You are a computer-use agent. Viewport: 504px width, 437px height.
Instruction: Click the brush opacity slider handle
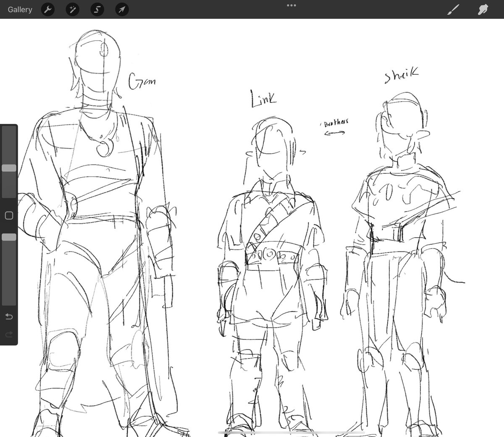pyautogui.click(x=9, y=237)
